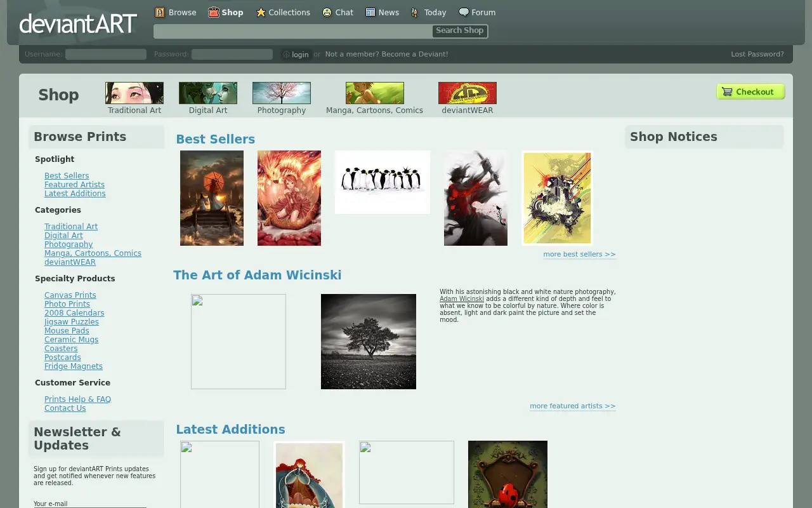The width and height of the screenshot is (812, 508).
Task: Select the Traditional Art category thumbnail
Action: click(134, 93)
